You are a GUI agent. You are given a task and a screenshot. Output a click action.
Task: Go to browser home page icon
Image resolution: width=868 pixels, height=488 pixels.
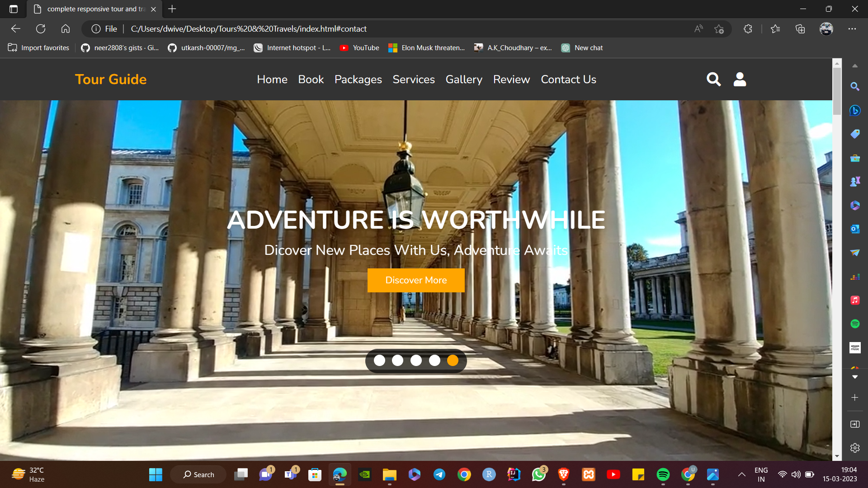point(66,29)
